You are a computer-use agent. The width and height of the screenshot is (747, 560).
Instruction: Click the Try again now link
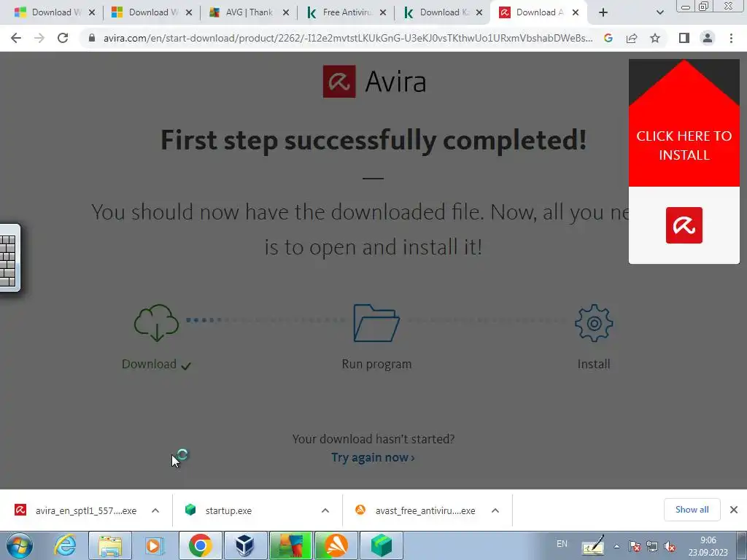[373, 458]
